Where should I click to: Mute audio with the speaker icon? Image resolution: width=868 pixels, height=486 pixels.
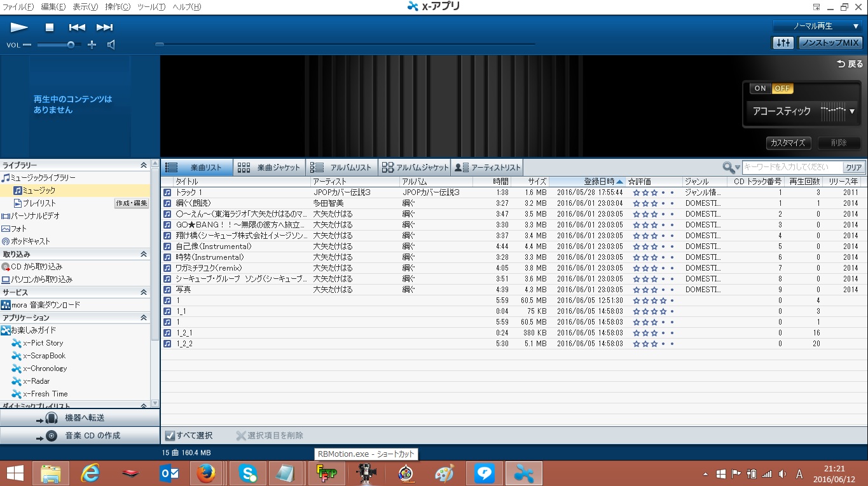111,44
